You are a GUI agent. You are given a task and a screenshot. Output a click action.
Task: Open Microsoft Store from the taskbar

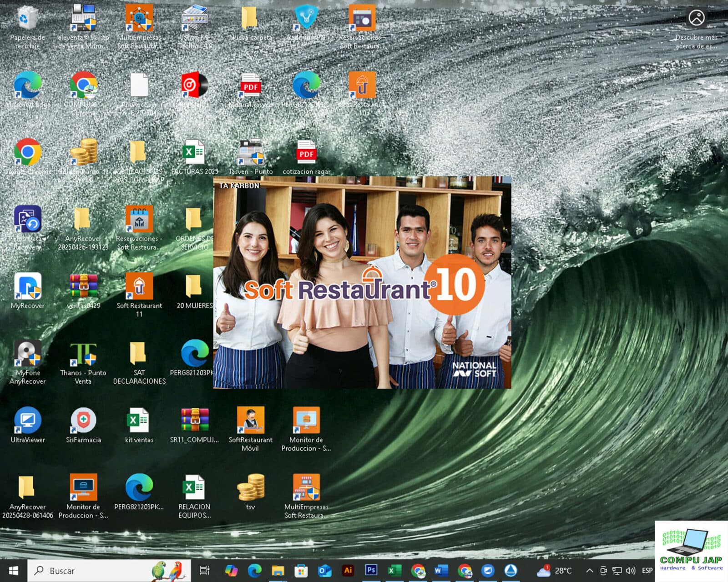pyautogui.click(x=301, y=571)
